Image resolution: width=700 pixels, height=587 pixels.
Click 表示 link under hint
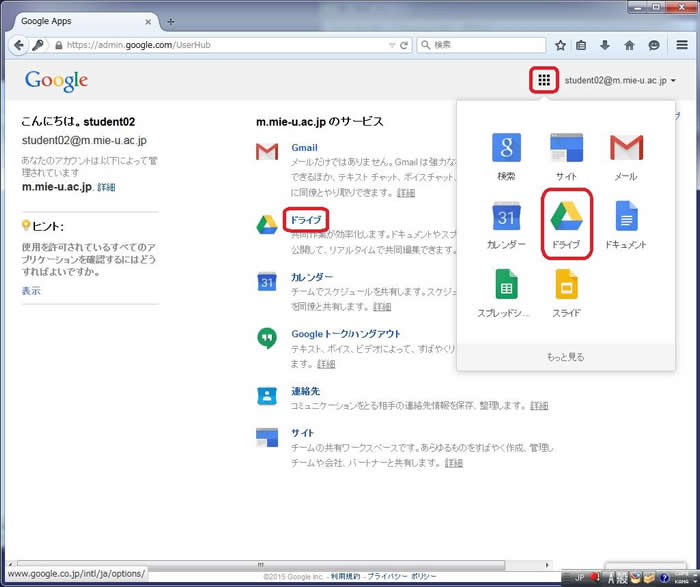[31, 291]
